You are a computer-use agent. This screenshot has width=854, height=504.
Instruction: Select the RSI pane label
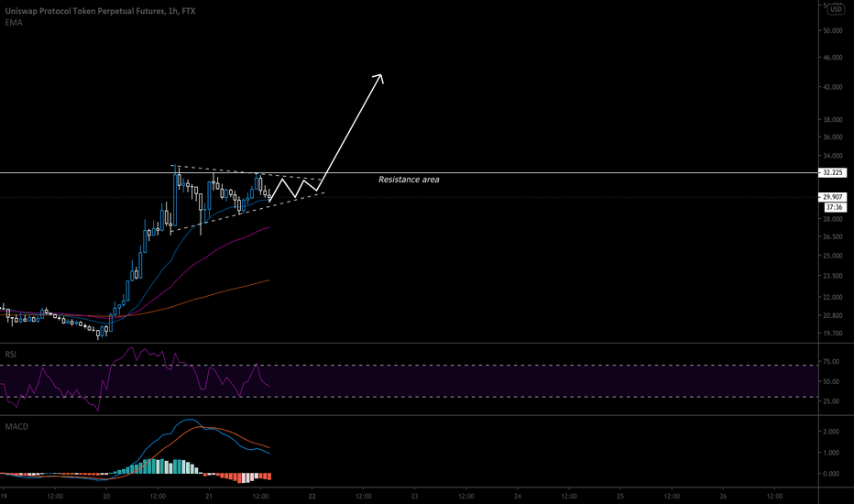coord(10,354)
